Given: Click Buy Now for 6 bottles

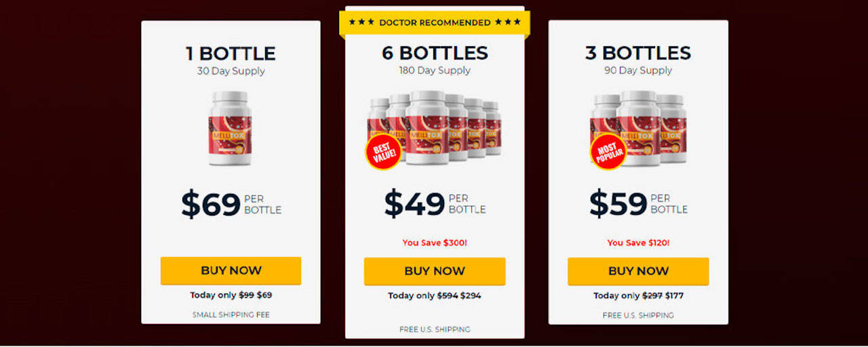Looking at the screenshot, I should point(435,271).
